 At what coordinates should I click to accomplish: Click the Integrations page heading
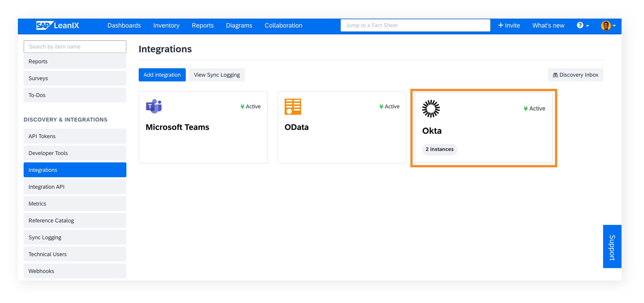[x=165, y=49]
